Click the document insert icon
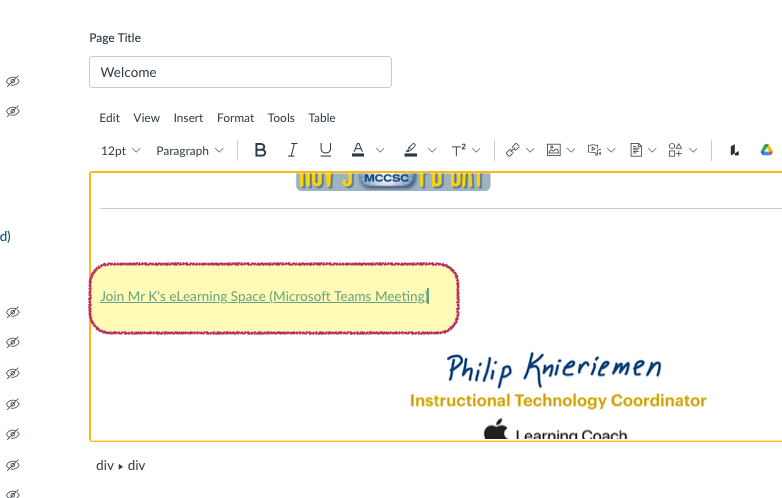 coord(635,150)
